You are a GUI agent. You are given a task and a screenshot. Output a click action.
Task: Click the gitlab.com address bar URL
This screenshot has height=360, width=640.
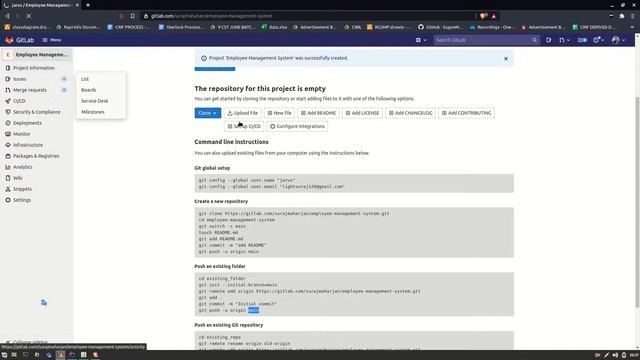(x=211, y=16)
